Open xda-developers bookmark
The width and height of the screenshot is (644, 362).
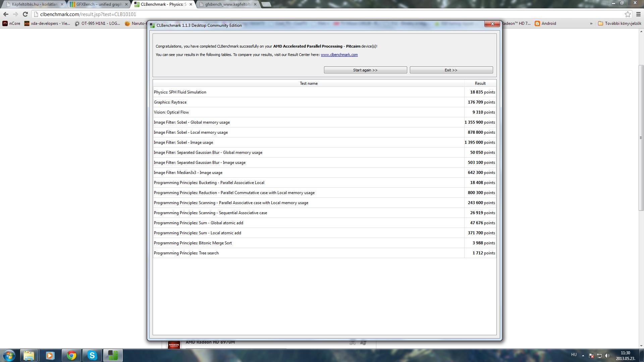point(47,23)
